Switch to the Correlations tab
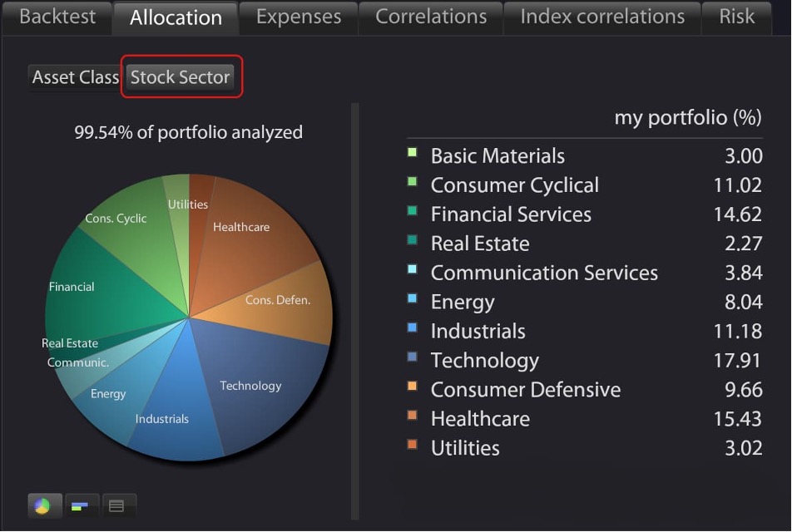The height and width of the screenshot is (532, 792). pyautogui.click(x=431, y=17)
